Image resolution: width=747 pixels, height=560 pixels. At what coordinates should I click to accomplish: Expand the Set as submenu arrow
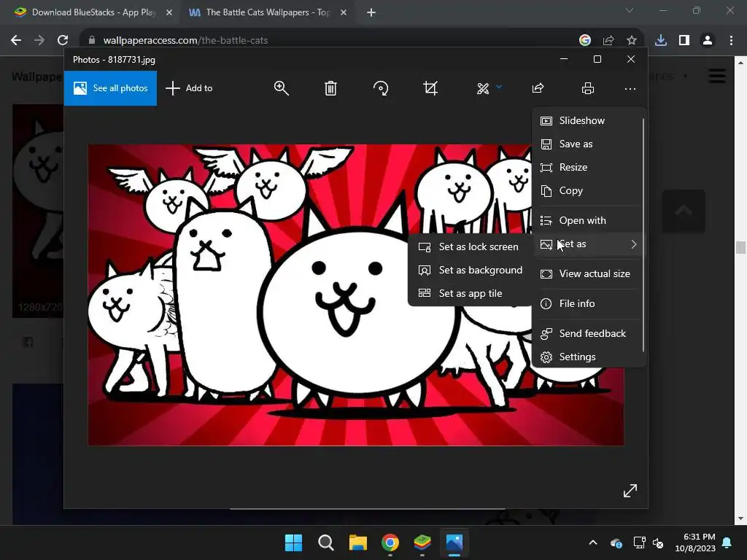[634, 244]
